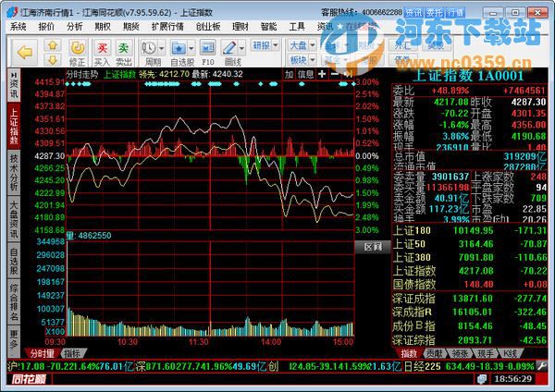Click the collapse icon atop left sidebar
This screenshot has width=555, height=392.
click(14, 75)
